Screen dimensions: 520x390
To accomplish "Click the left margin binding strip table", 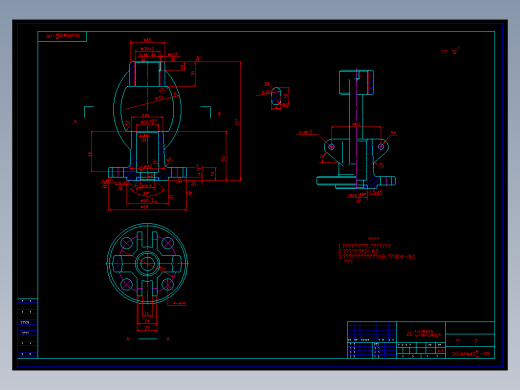I will tap(27, 328).
